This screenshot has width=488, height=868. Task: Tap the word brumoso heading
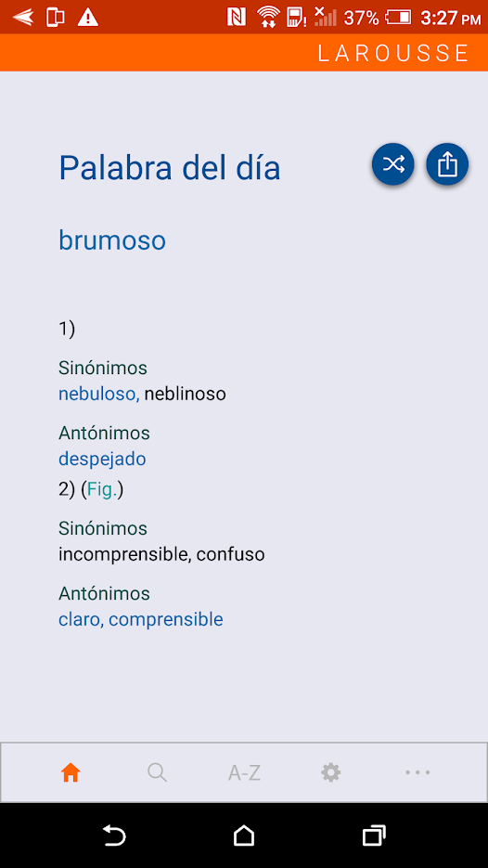click(112, 240)
